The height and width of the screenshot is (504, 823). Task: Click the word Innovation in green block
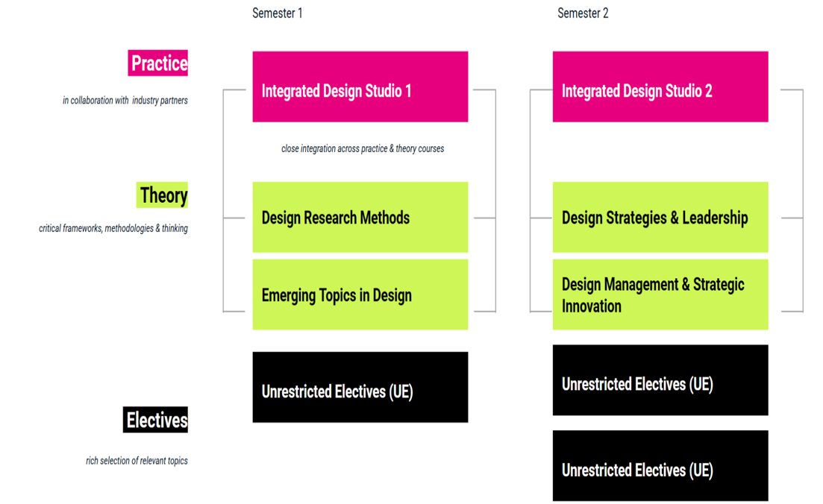(592, 306)
